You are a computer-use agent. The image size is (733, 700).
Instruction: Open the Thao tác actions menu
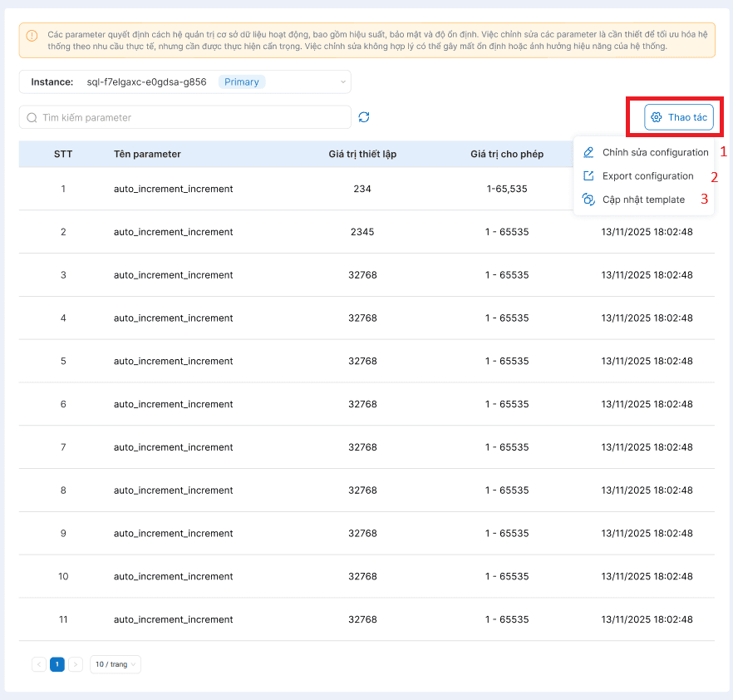pos(679,117)
